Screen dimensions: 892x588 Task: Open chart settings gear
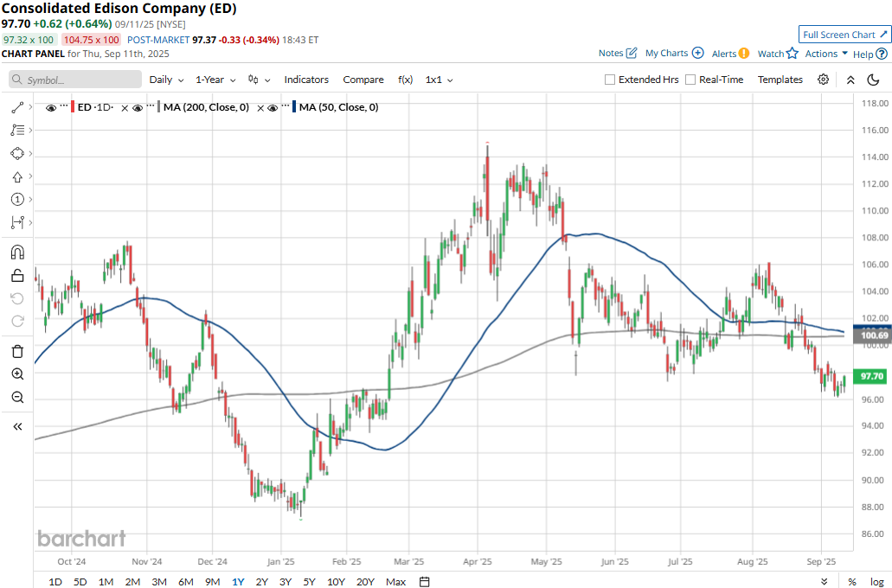point(823,80)
